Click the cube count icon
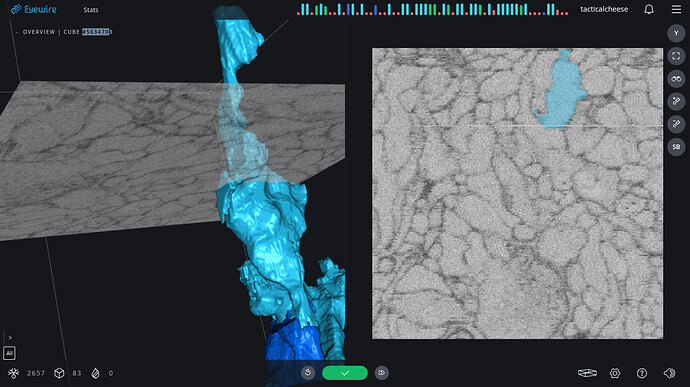 (x=59, y=373)
